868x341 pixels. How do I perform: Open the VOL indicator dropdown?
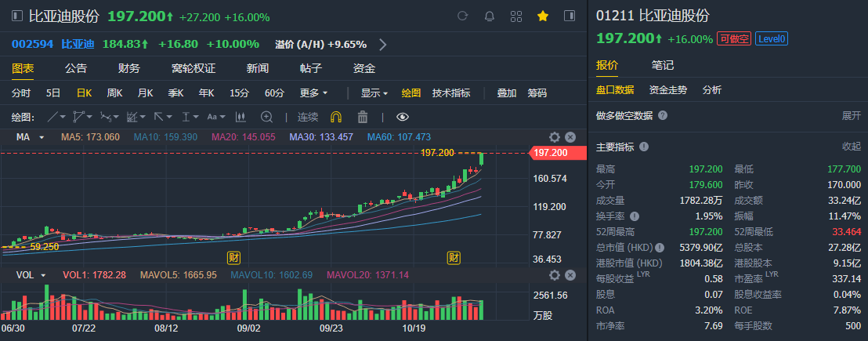(x=43, y=275)
